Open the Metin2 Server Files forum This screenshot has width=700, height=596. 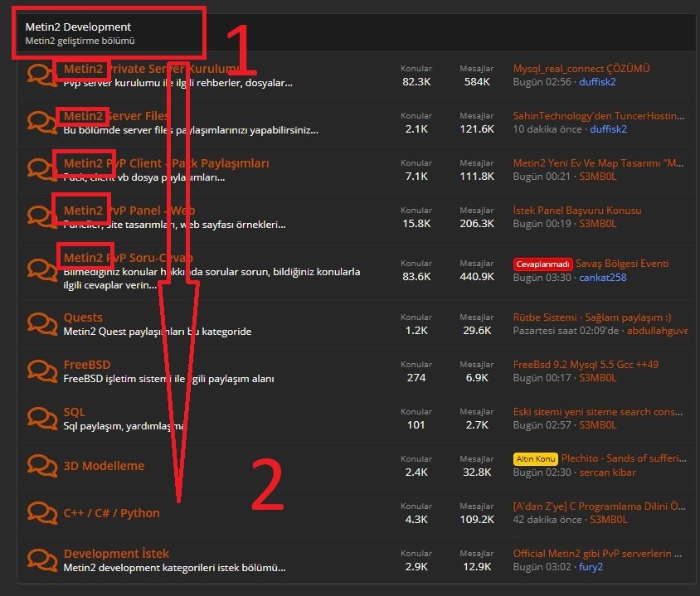(116, 116)
